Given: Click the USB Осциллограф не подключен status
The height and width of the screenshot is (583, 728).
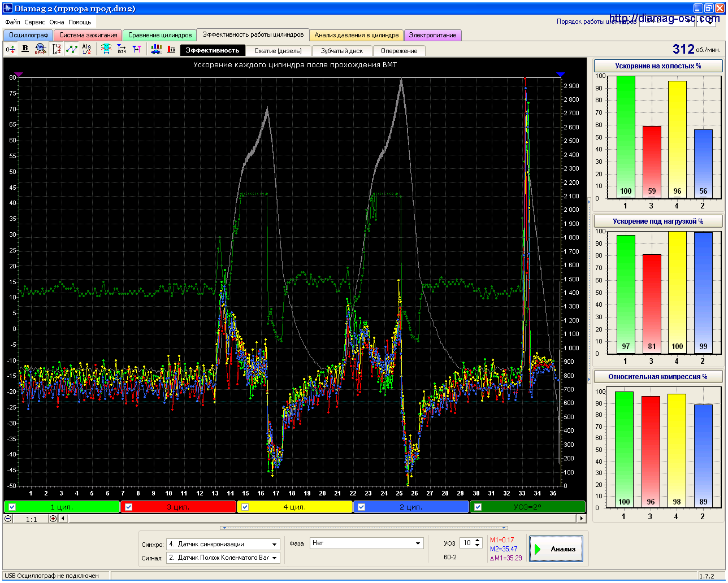Looking at the screenshot, I should pos(51,576).
